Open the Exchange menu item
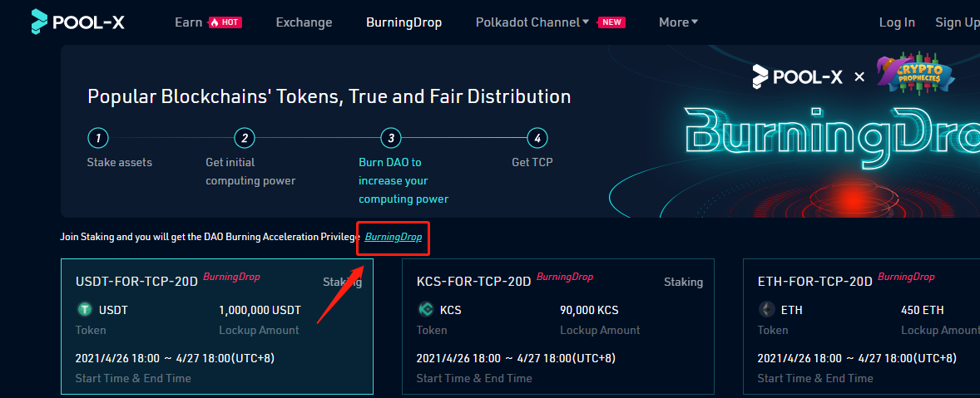Image resolution: width=980 pixels, height=398 pixels. [304, 22]
